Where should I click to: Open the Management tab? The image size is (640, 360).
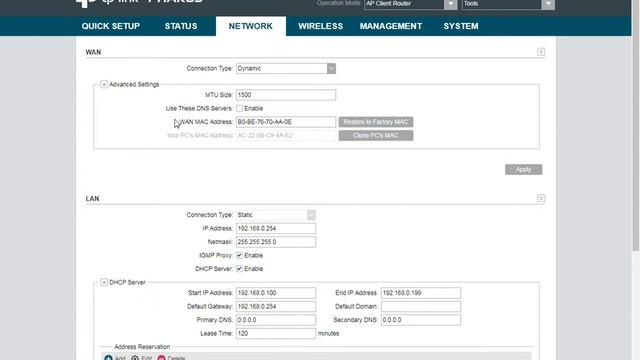[x=391, y=26]
